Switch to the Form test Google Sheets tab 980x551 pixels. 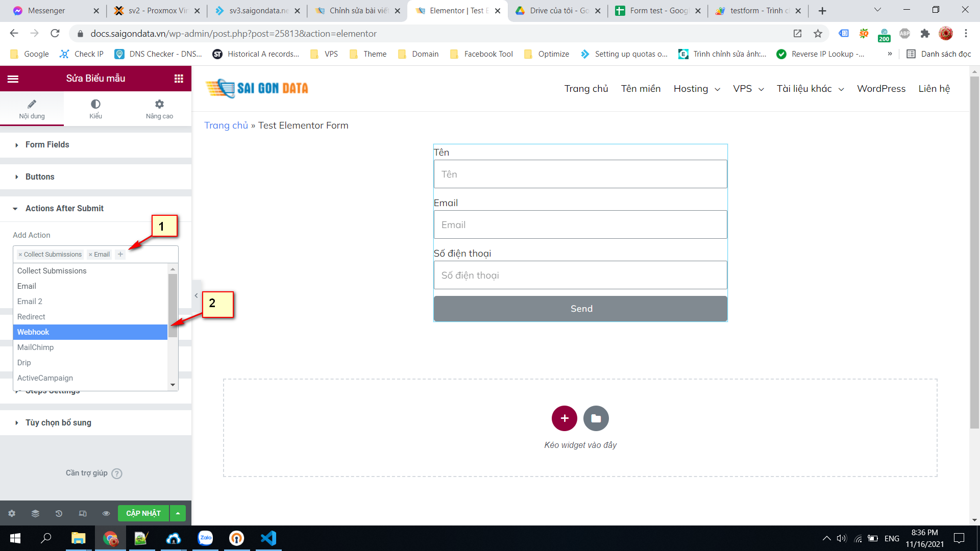pos(658,11)
